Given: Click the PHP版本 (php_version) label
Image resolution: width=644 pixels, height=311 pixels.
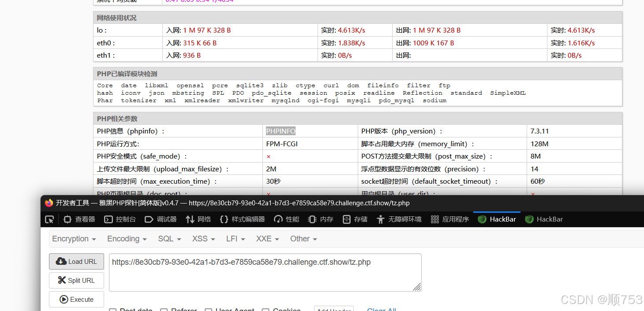Looking at the screenshot, I should [402, 131].
